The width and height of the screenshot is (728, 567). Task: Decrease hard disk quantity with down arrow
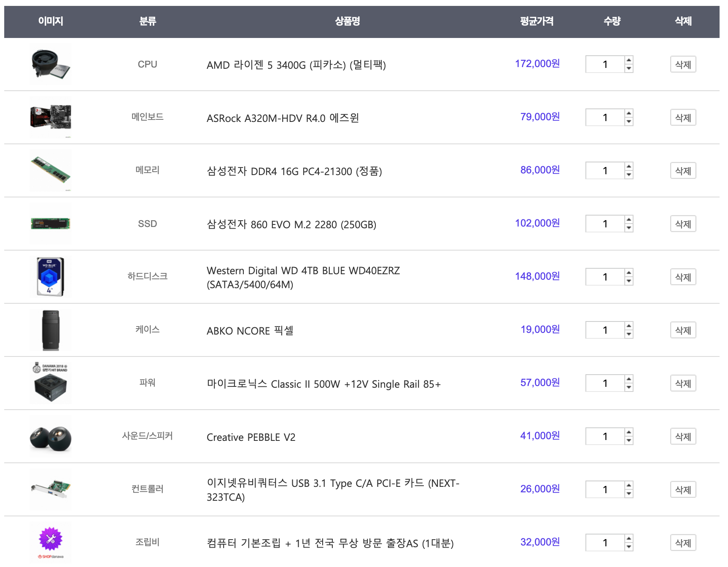[x=629, y=281]
